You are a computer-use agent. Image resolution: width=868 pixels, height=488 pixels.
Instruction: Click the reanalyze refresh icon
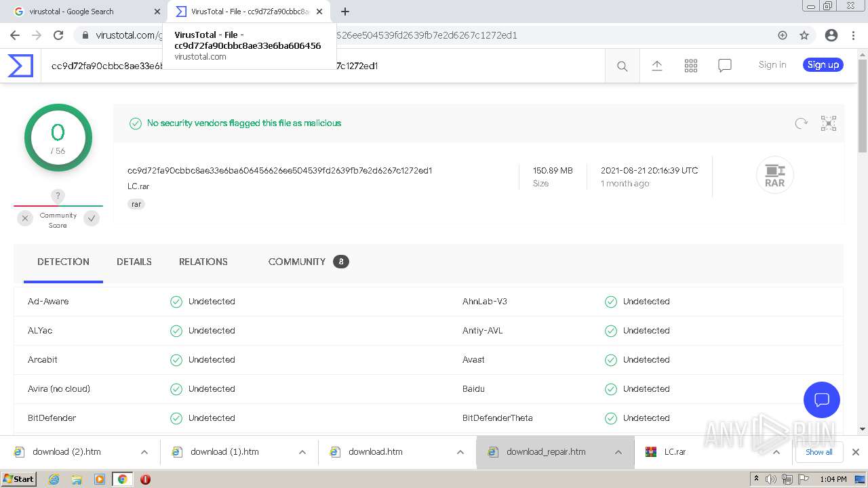(x=802, y=123)
